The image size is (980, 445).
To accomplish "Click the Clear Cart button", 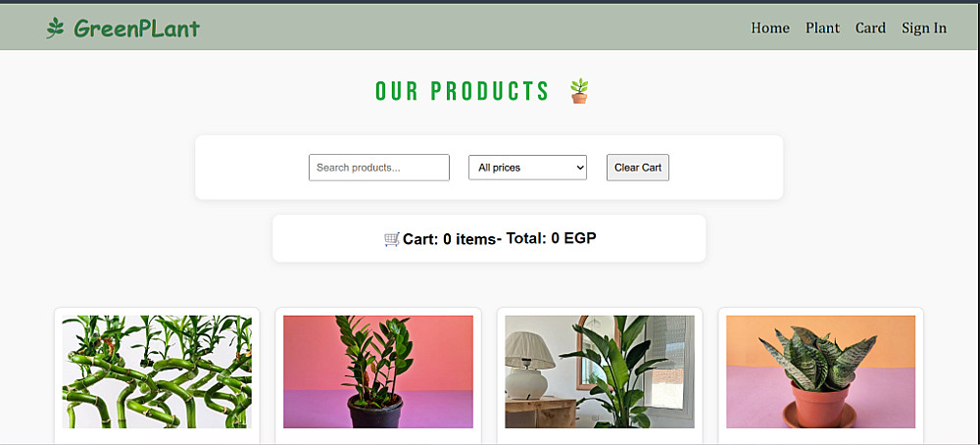I will tap(638, 168).
